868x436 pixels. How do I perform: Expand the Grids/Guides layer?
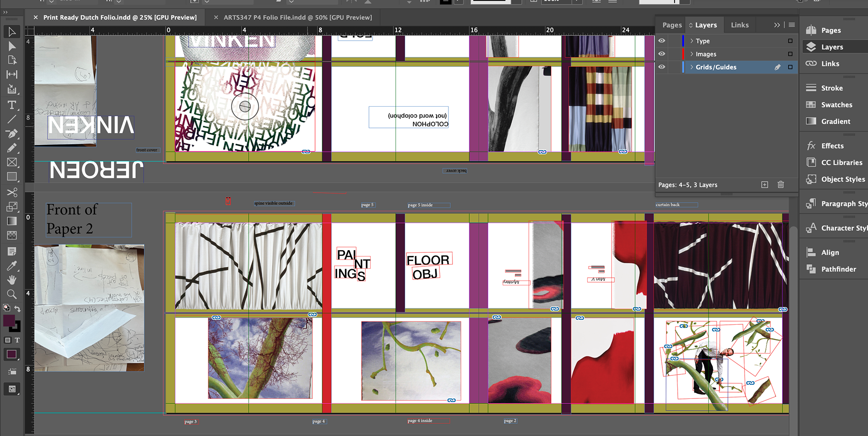[x=691, y=67]
